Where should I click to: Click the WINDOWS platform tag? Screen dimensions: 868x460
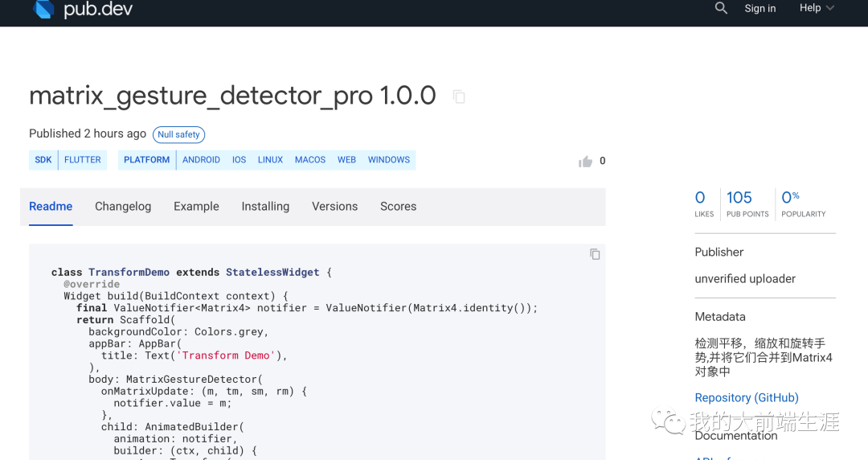(389, 160)
